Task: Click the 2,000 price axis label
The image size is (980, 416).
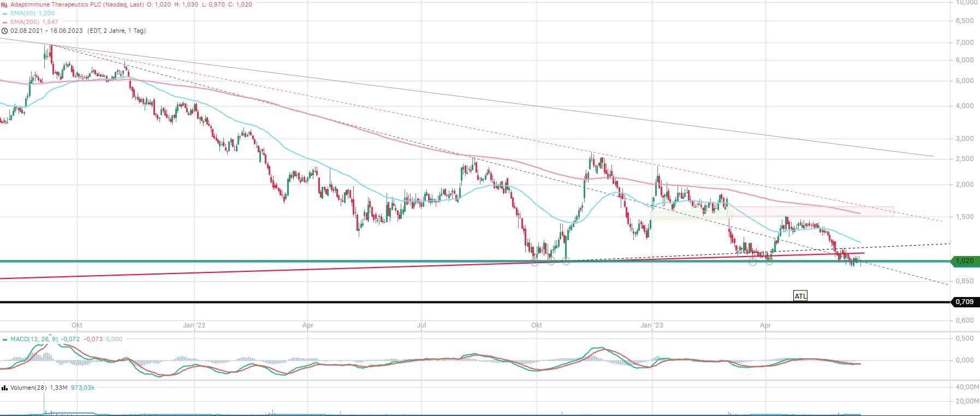Action: tap(964, 185)
